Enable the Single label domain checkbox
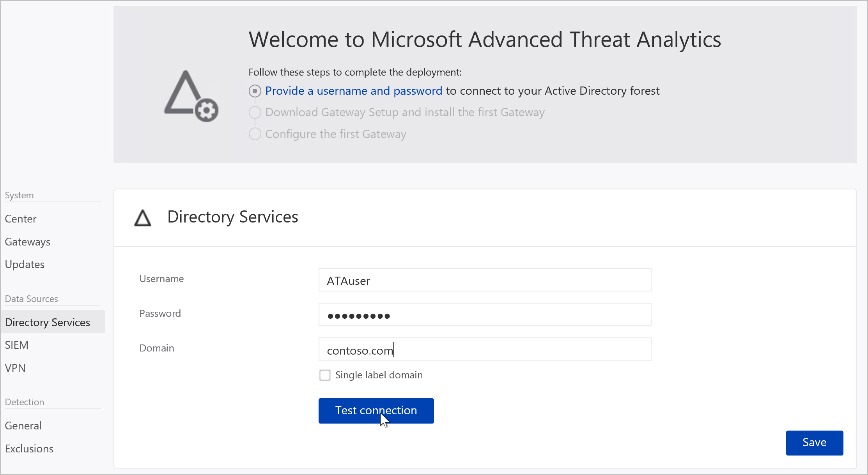 pyautogui.click(x=325, y=375)
